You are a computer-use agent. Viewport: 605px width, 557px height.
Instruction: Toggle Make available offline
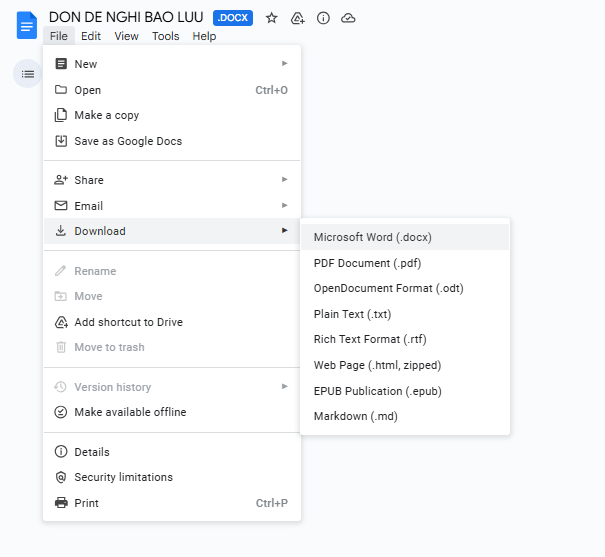[130, 412]
